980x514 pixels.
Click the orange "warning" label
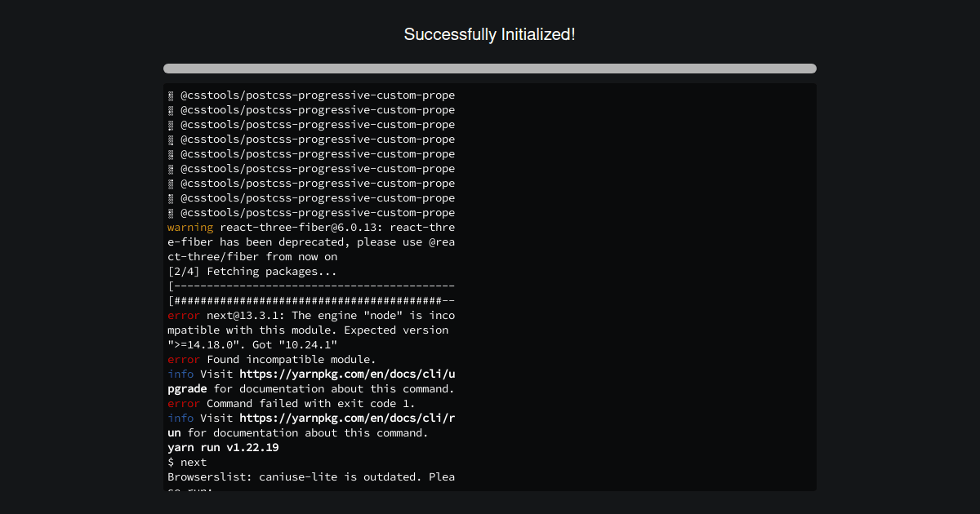tap(190, 228)
